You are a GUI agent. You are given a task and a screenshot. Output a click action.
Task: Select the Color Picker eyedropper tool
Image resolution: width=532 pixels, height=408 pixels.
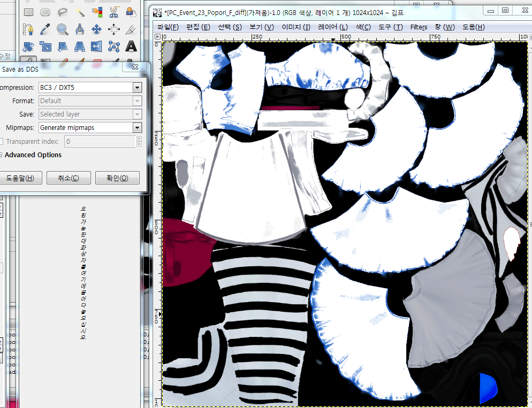pos(45,29)
